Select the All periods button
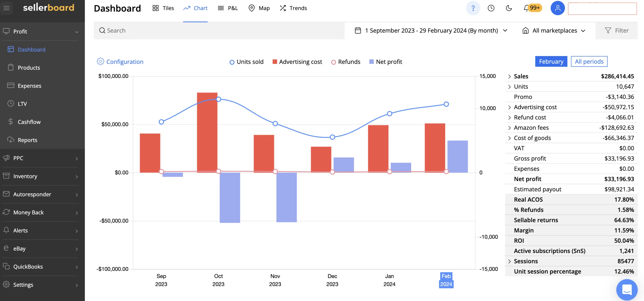The height and width of the screenshot is (301, 644). [589, 61]
